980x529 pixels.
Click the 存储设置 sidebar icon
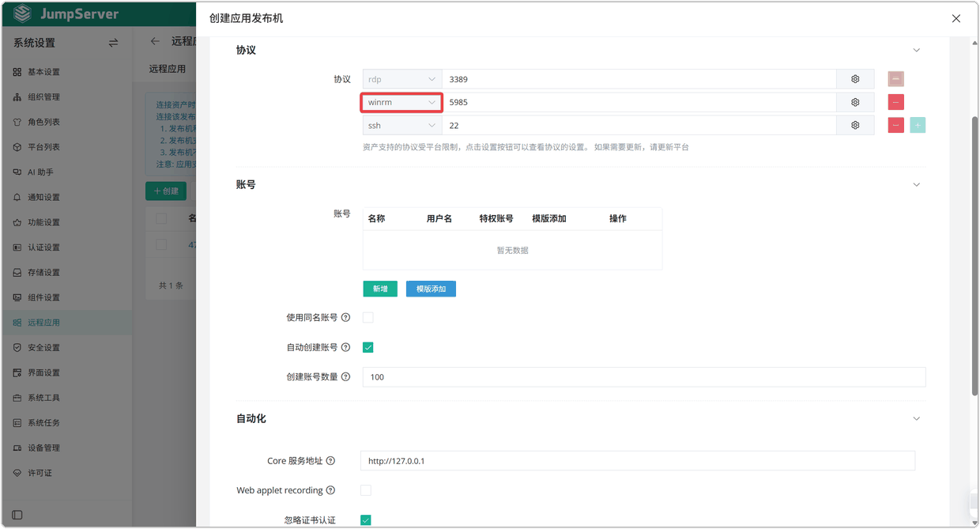(17, 273)
